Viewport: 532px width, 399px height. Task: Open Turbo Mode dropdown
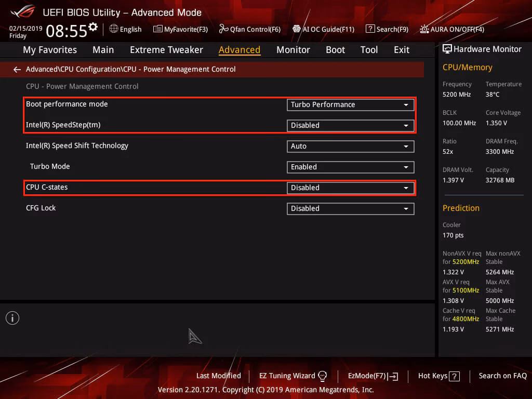350,167
